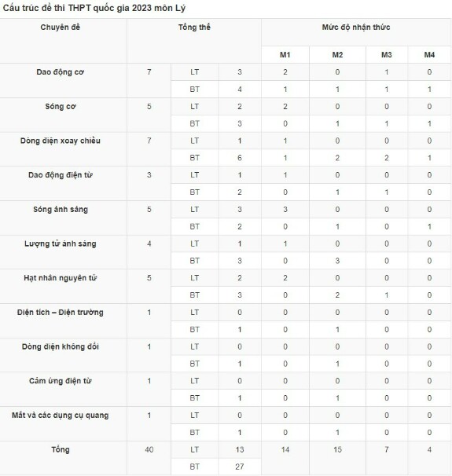The width and height of the screenshot is (452, 476).
Task: Select the Hạt nhân nguyên tử topic
Action: [61, 278]
